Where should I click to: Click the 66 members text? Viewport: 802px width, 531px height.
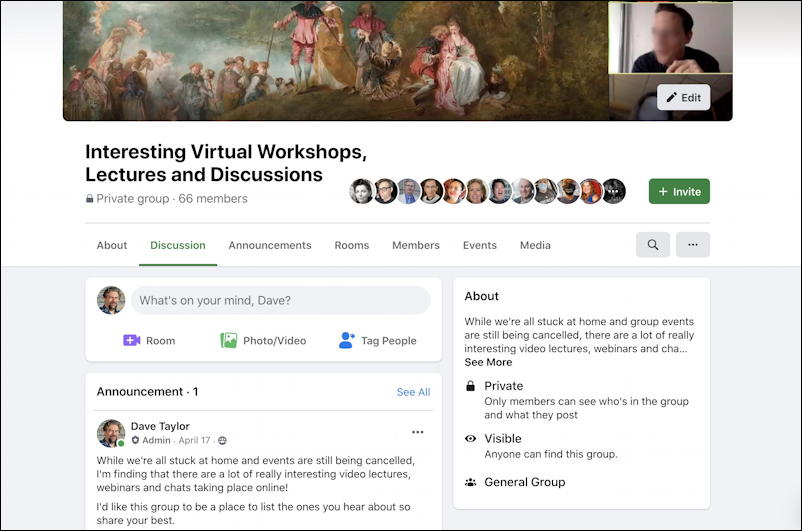click(213, 198)
